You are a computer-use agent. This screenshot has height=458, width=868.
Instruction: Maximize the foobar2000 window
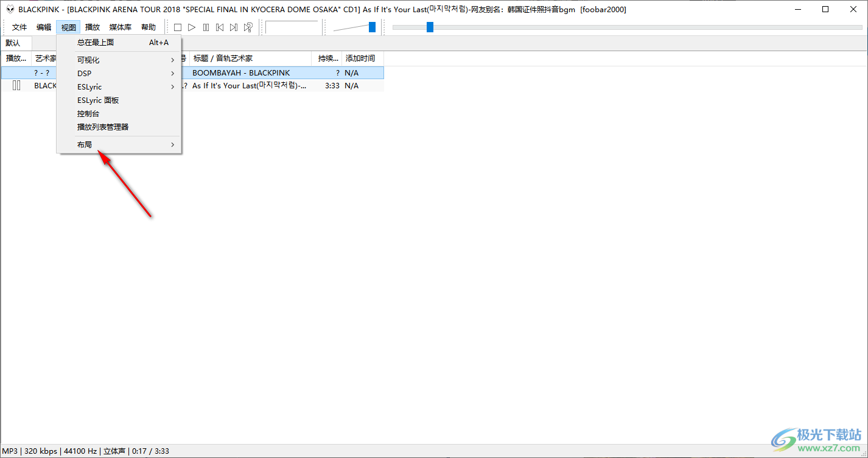point(825,9)
